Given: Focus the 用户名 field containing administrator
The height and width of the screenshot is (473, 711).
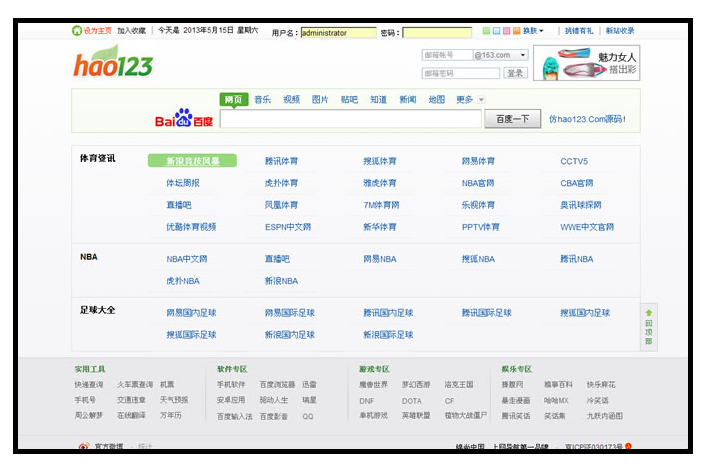Looking at the screenshot, I should coord(338,33).
